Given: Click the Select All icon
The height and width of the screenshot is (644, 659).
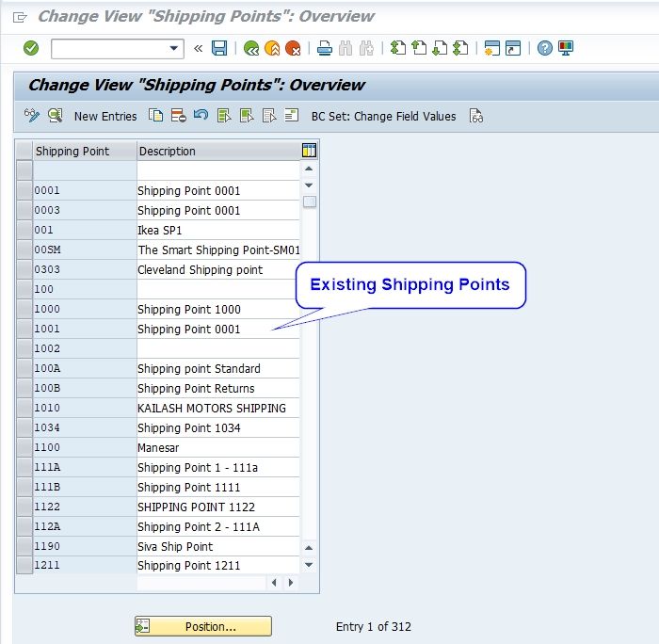Looking at the screenshot, I should click(x=224, y=115).
